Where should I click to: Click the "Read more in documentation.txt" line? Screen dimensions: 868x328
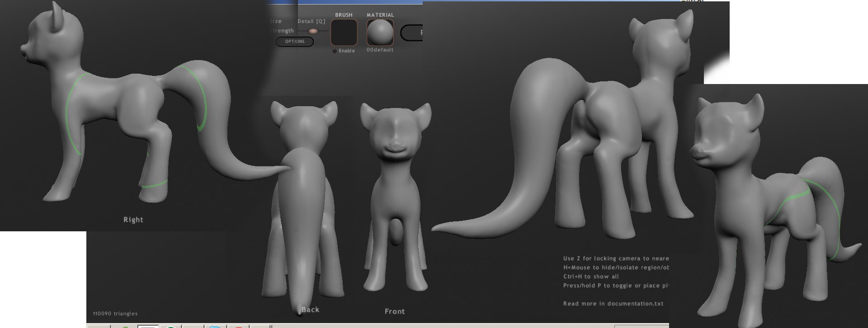(x=613, y=304)
